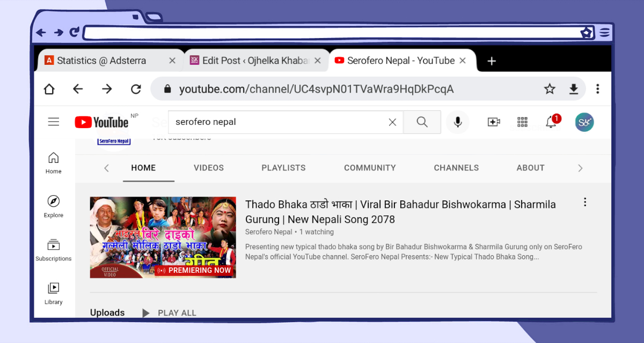Click the outer frame forward arrow
Viewport: 644px width, 343px height.
(58, 33)
